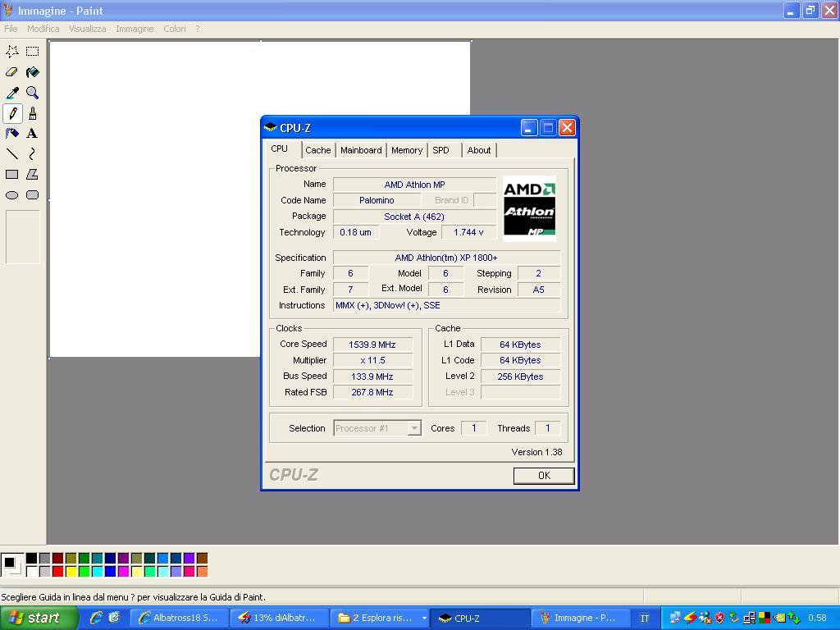
Task: Minimize the CPU-Z window
Action: coord(529,127)
